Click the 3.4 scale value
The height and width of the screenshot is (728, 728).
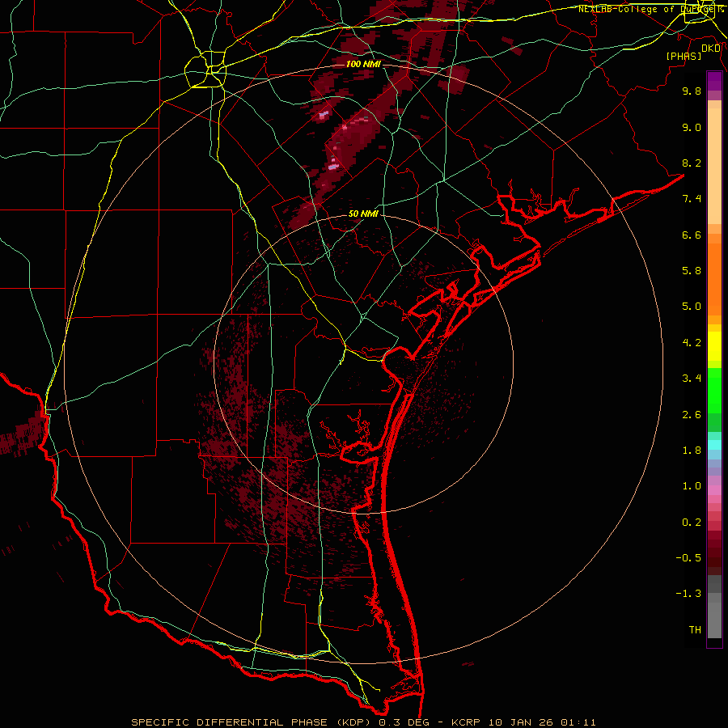click(x=692, y=379)
